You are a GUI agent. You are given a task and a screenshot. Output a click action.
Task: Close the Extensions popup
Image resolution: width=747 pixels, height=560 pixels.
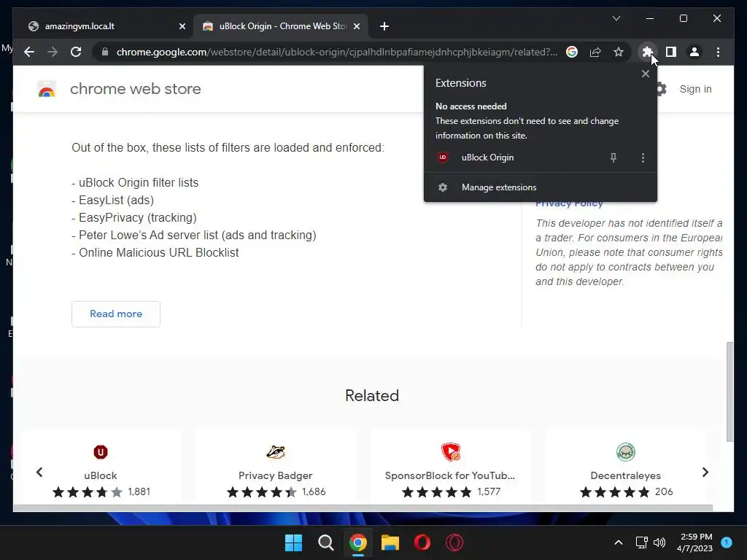click(645, 74)
